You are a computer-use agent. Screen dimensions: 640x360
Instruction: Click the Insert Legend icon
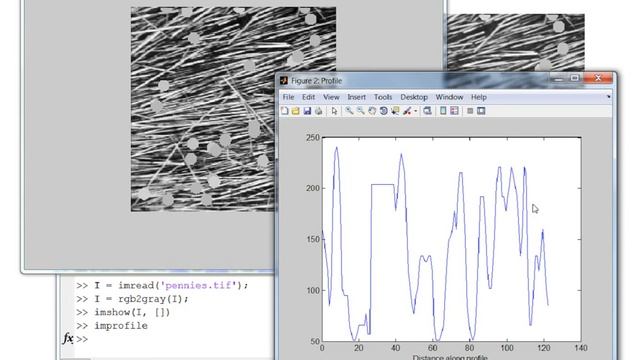(x=454, y=111)
